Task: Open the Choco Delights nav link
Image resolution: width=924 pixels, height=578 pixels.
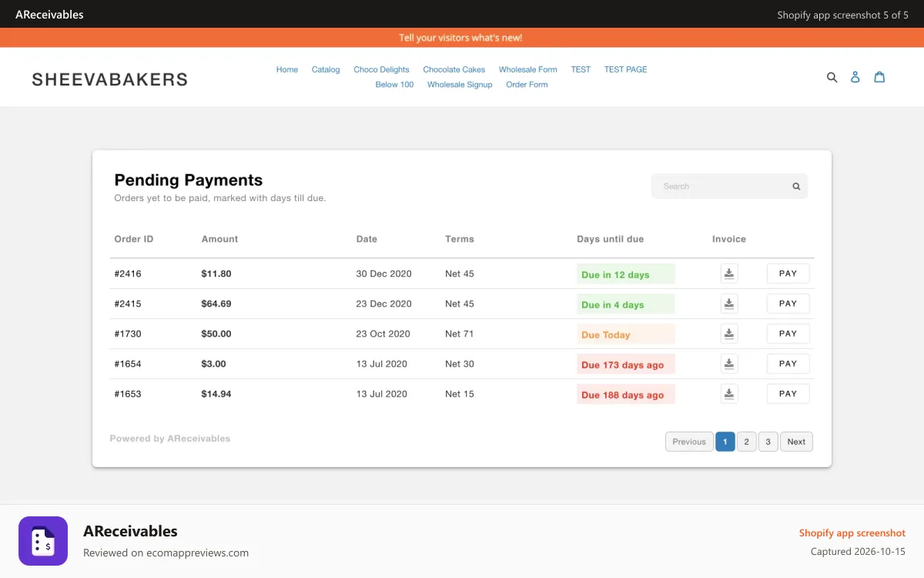Action: (382, 69)
